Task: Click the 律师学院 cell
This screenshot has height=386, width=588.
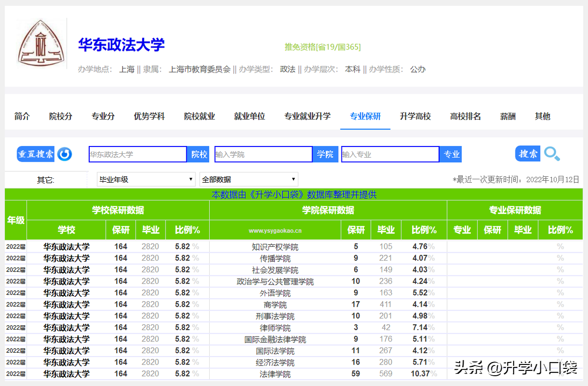Action: tap(275, 328)
